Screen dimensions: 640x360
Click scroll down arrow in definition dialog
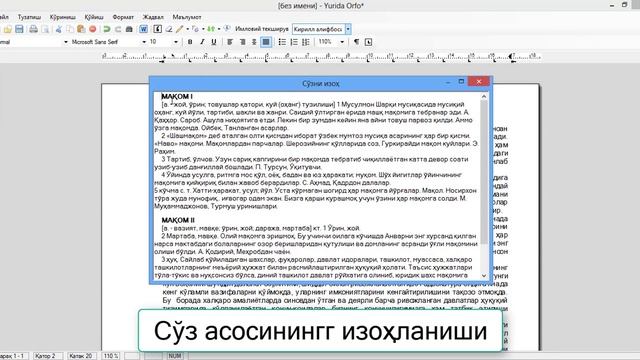tap(484, 276)
